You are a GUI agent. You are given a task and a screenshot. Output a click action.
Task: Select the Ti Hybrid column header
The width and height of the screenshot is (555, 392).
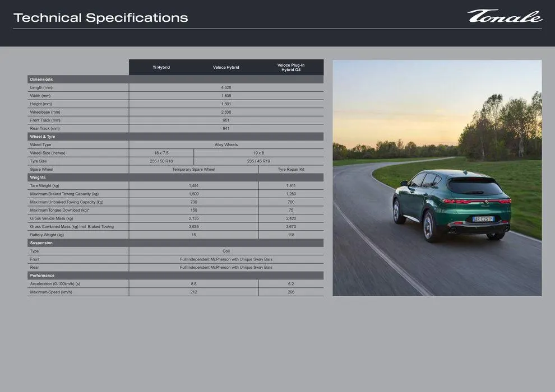click(161, 68)
